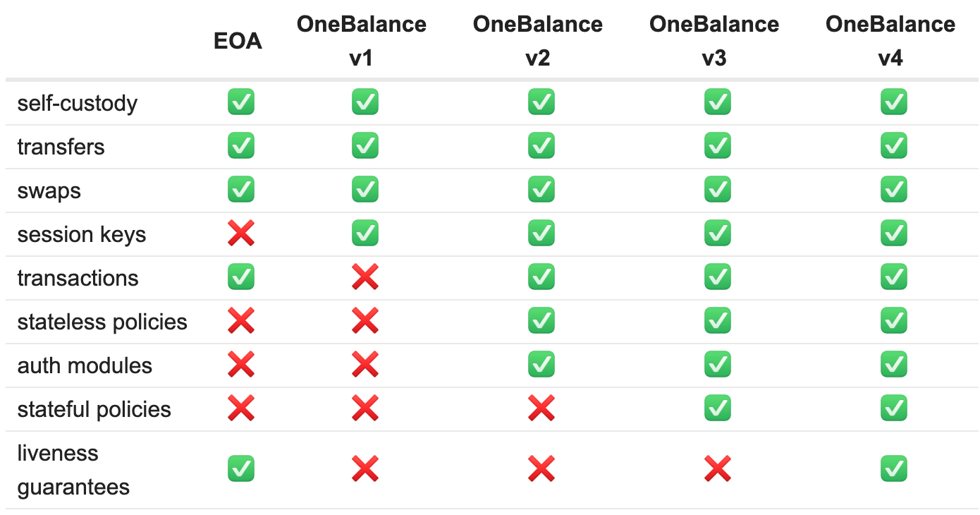
Task: Click the self-custody row label
Action: [x=78, y=104]
